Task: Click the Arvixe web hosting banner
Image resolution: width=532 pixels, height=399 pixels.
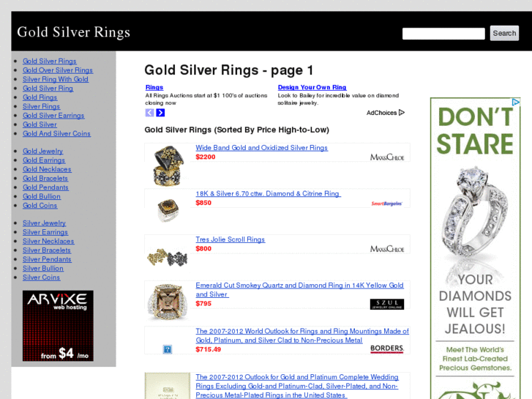Action: [58, 326]
